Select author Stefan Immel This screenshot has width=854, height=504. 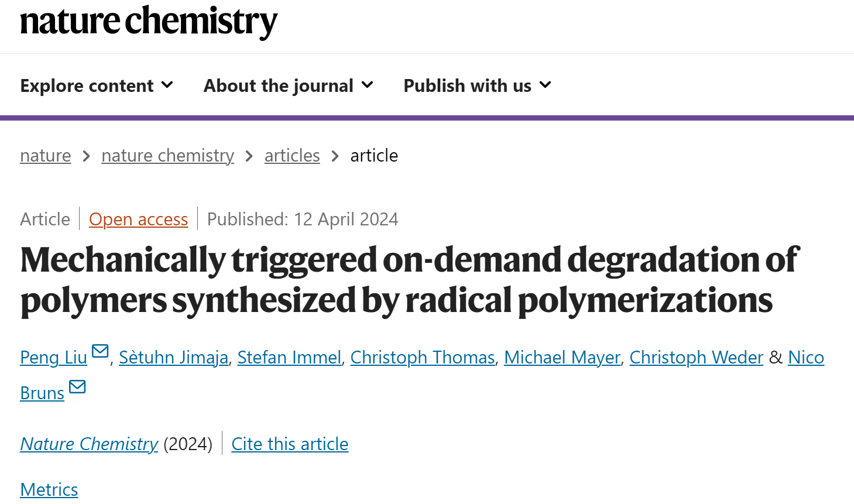click(289, 357)
